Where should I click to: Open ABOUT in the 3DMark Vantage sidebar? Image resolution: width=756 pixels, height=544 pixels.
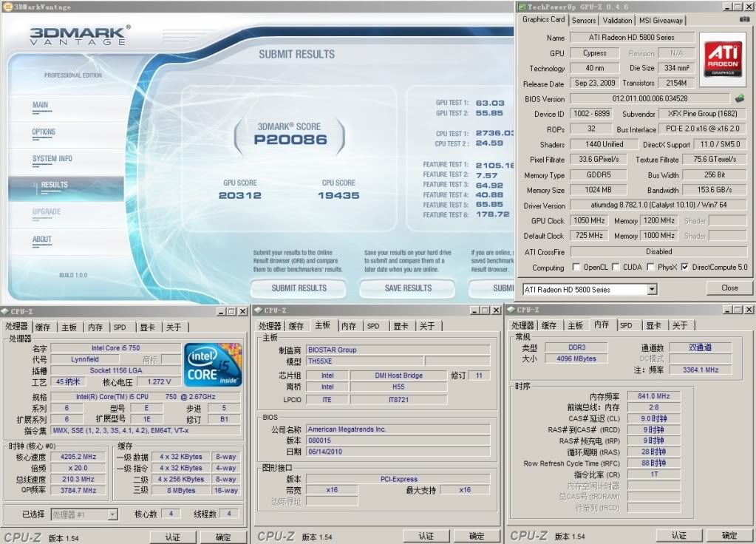click(42, 239)
